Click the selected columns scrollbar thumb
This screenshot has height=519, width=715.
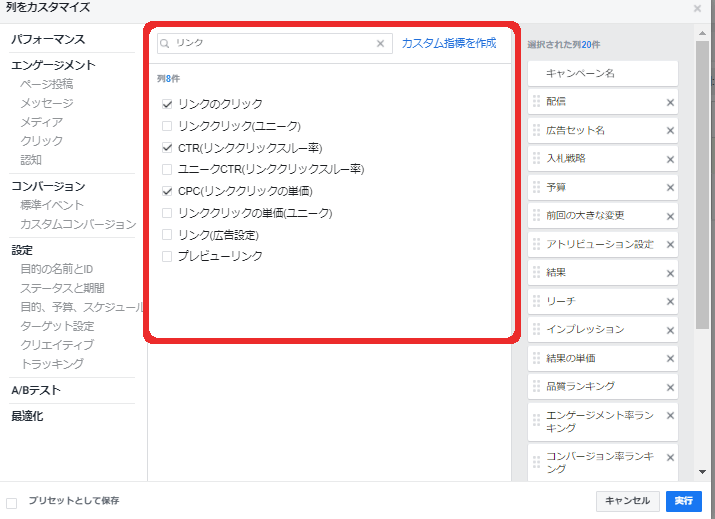tap(702, 184)
